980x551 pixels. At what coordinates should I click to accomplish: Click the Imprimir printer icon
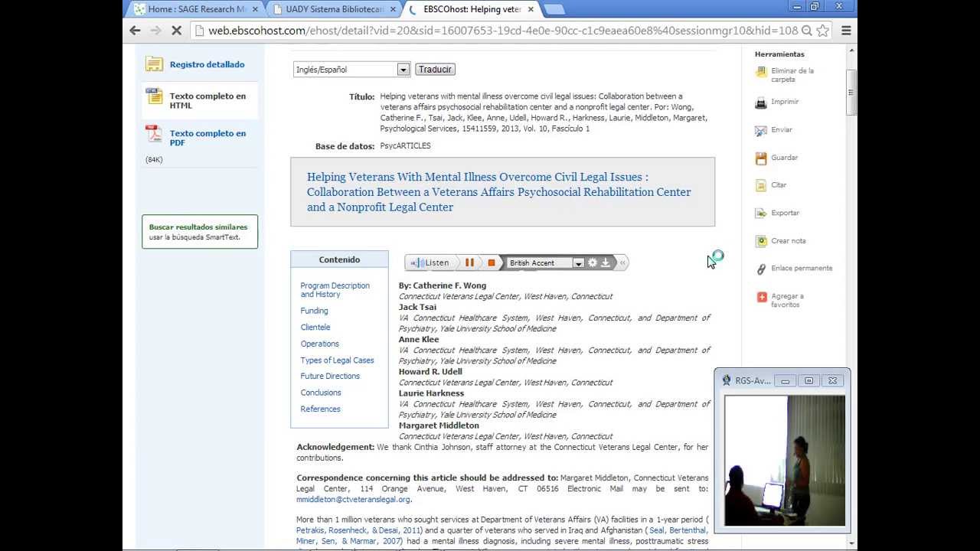761,102
